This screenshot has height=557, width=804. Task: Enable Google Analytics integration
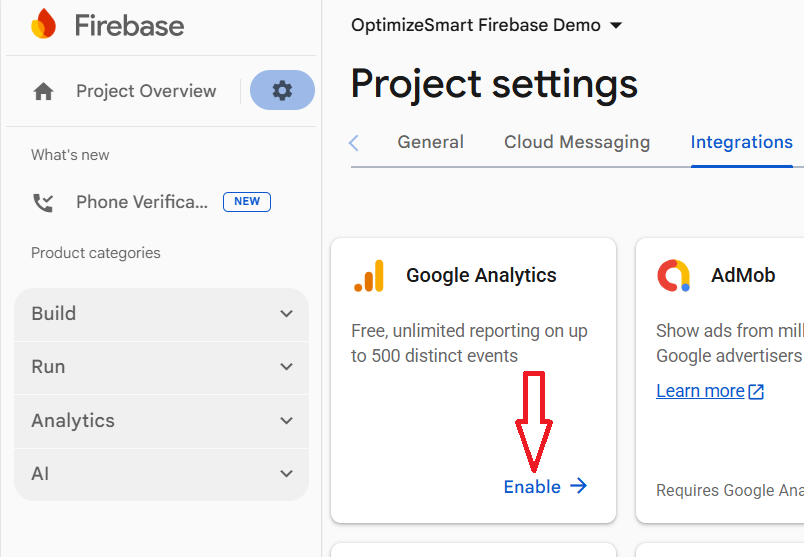click(533, 487)
